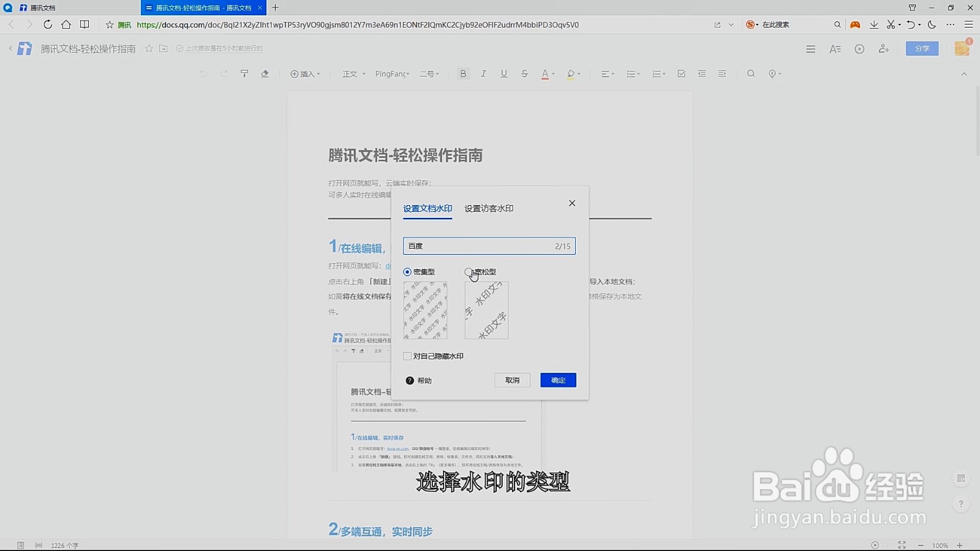Collapse the formatting toolbar with the chevron

964,74
